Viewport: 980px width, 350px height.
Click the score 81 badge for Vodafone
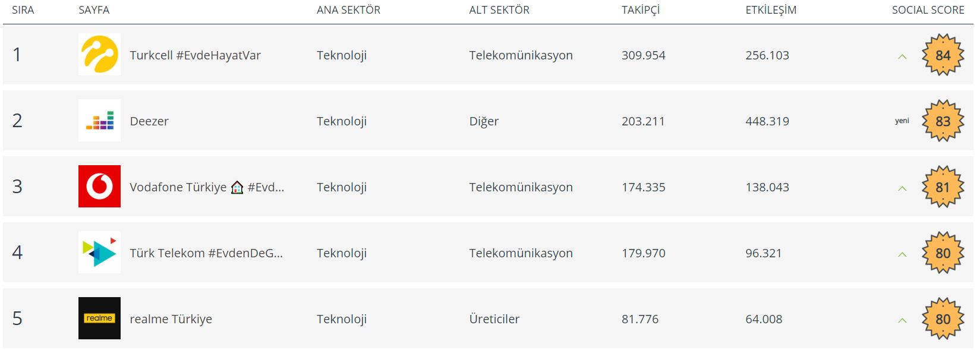(943, 187)
